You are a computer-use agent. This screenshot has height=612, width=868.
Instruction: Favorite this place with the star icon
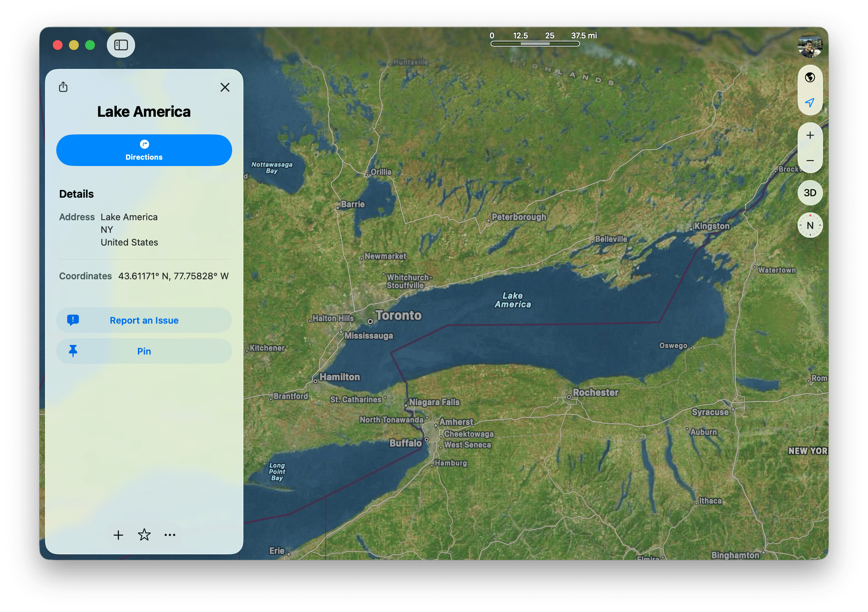pos(144,535)
